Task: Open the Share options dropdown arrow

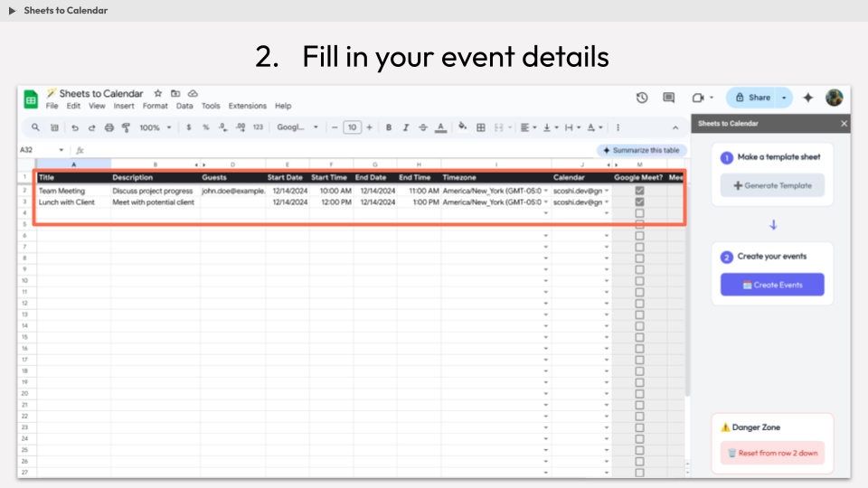Action: (784, 98)
